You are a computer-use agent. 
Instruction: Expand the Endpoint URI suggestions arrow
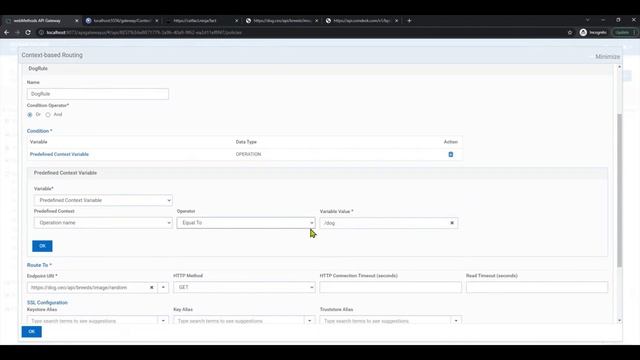pyautogui.click(x=163, y=287)
